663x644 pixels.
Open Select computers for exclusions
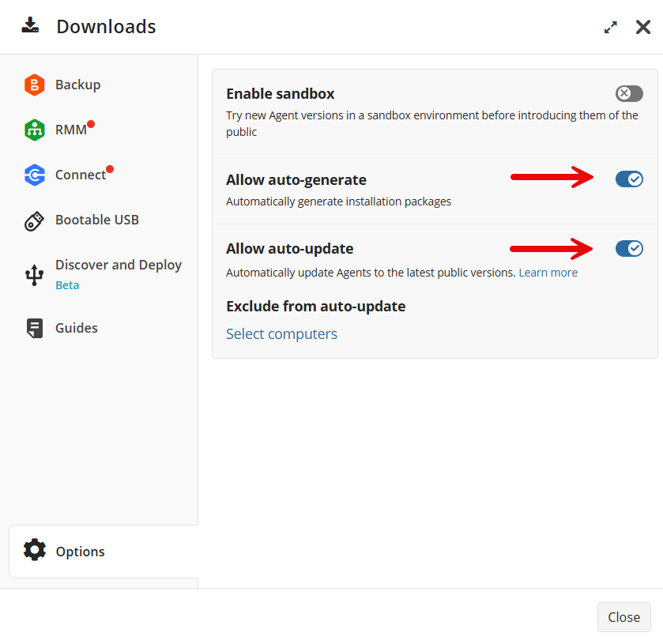281,334
